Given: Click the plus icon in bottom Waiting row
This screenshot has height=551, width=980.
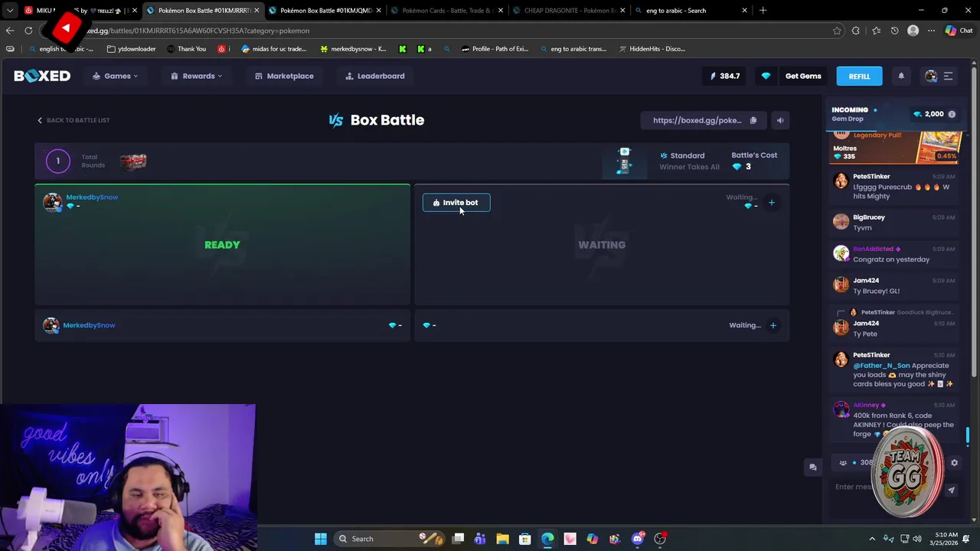Looking at the screenshot, I should [x=773, y=325].
